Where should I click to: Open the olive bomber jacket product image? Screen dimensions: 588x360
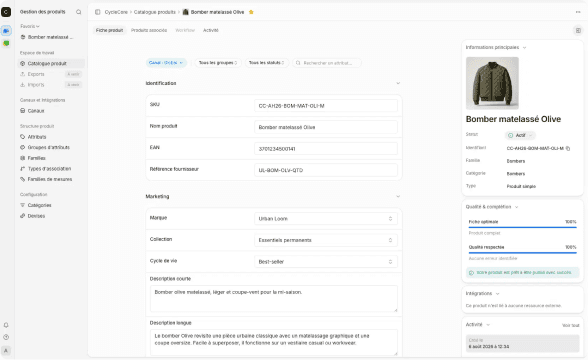coord(492,83)
